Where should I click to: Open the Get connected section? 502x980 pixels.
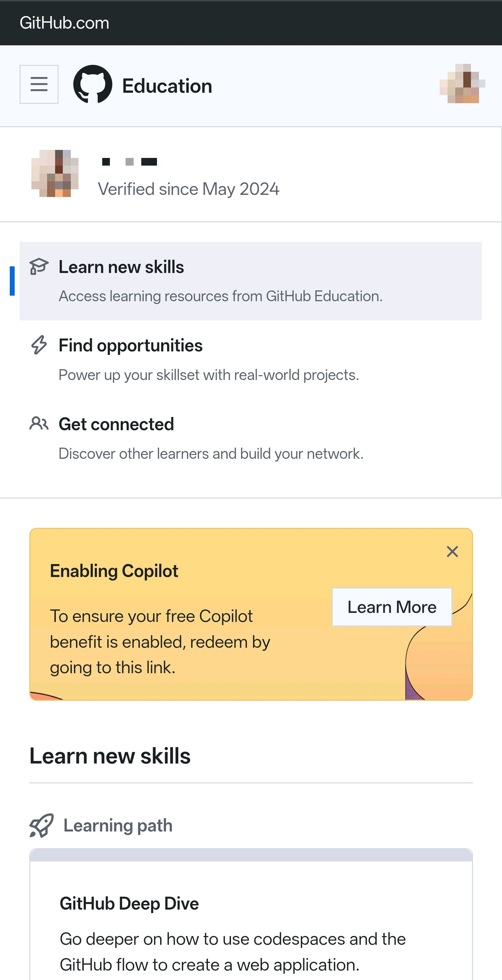[250, 438]
